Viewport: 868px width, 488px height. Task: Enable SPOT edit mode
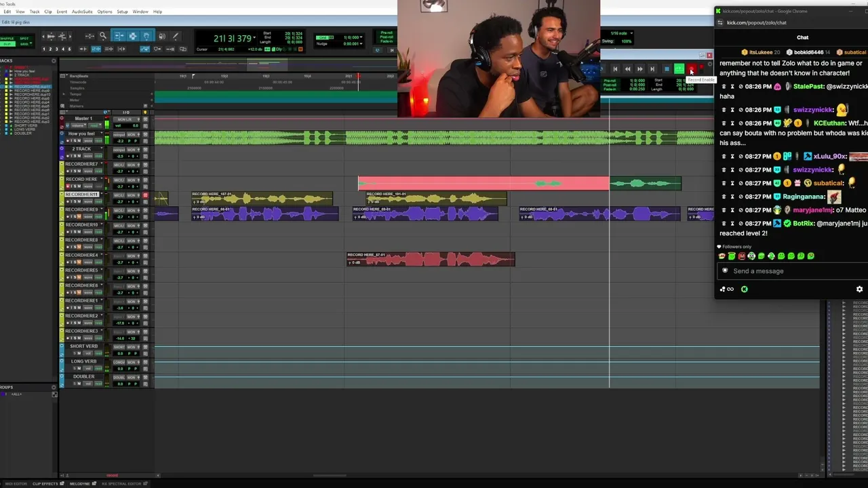click(x=24, y=39)
